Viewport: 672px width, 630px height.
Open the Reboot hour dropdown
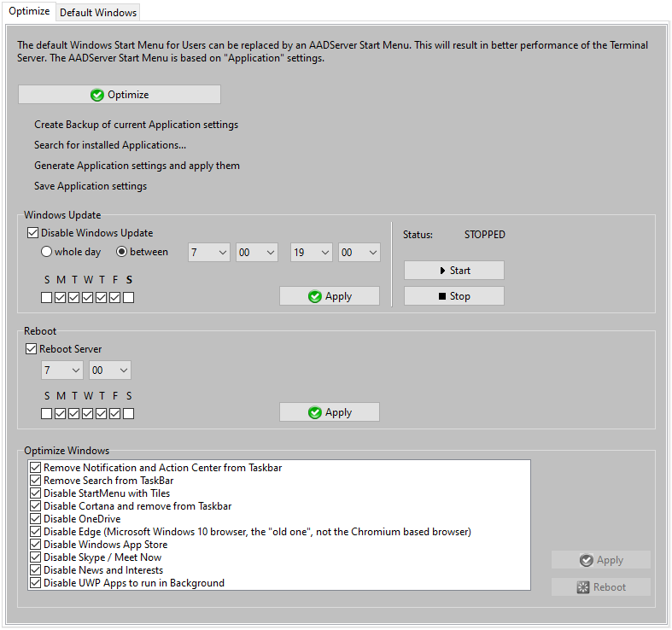62,370
